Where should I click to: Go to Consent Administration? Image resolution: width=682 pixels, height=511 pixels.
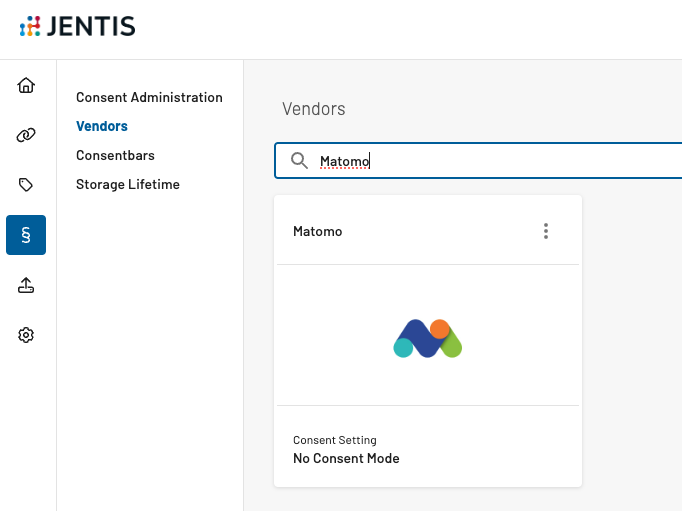(x=149, y=97)
